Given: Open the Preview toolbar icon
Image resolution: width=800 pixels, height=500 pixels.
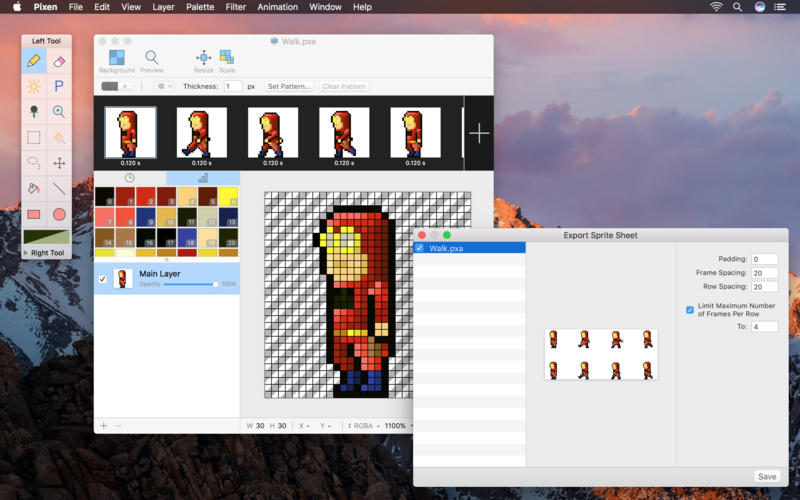Looking at the screenshot, I should [151, 57].
